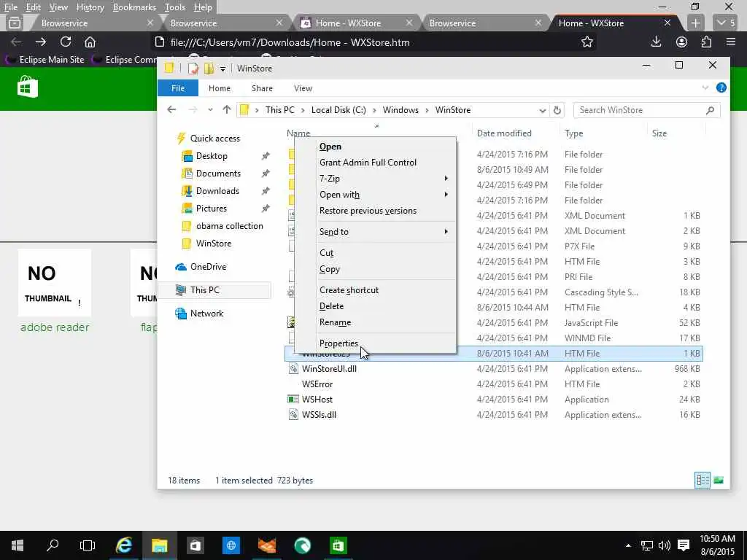The height and width of the screenshot is (560, 747).
Task: Select Network in navigation pane
Action: click(206, 314)
